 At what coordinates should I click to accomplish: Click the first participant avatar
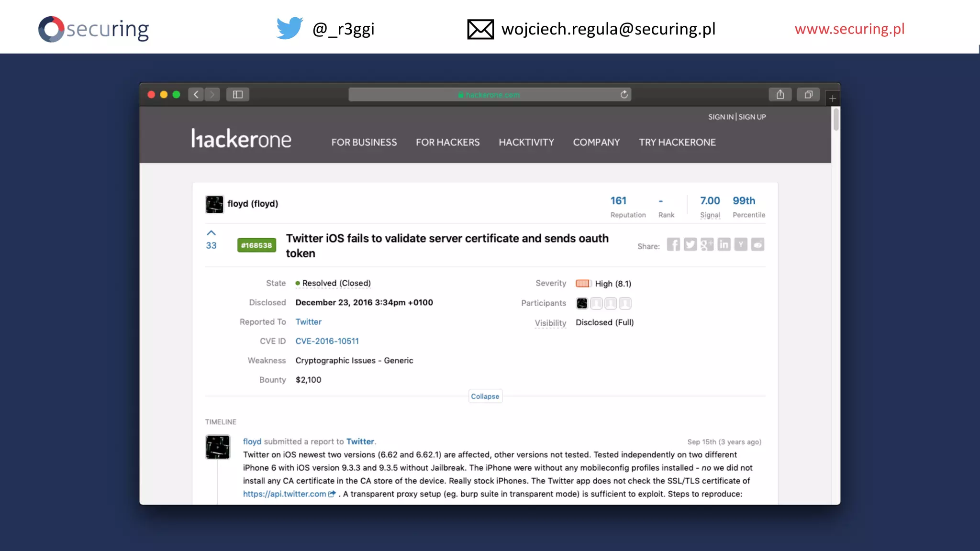pos(582,303)
